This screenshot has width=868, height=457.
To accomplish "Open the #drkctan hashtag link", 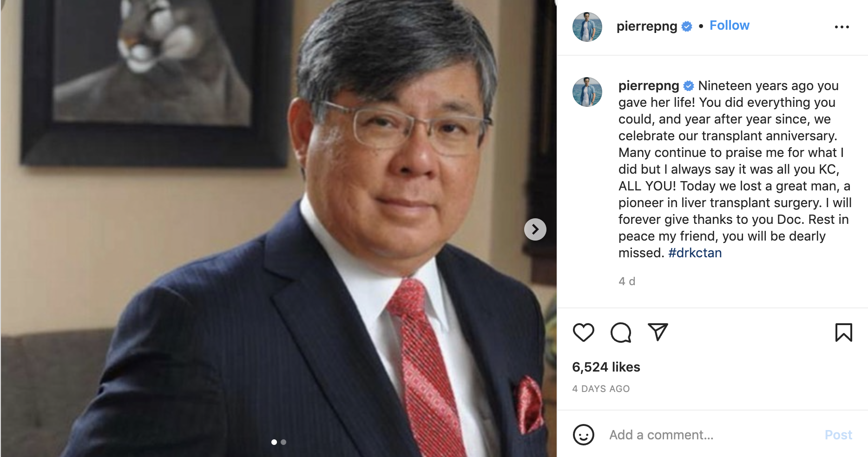I will [695, 253].
